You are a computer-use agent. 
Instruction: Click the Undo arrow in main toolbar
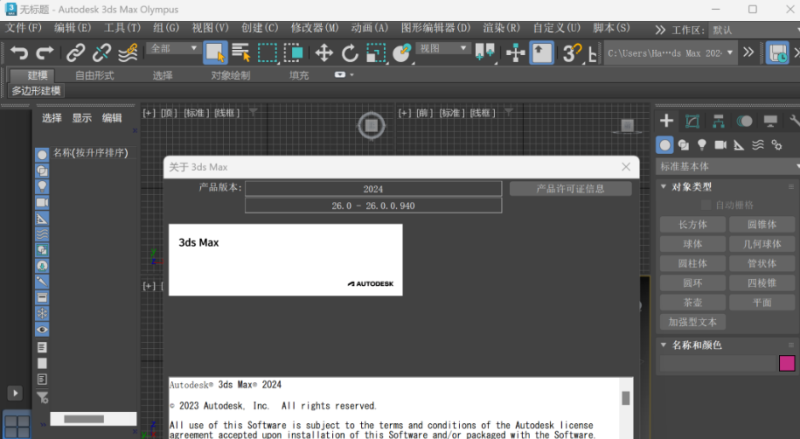tap(19, 53)
